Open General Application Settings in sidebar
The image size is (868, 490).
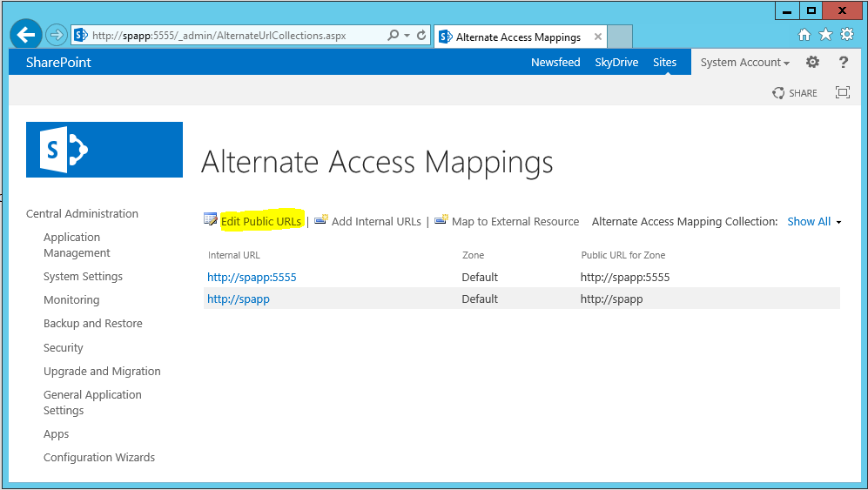click(92, 402)
